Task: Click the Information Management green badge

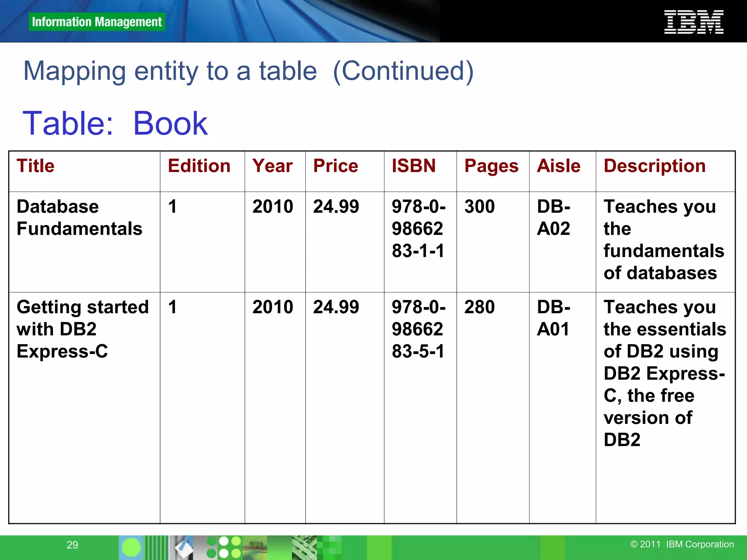Action: tap(97, 22)
